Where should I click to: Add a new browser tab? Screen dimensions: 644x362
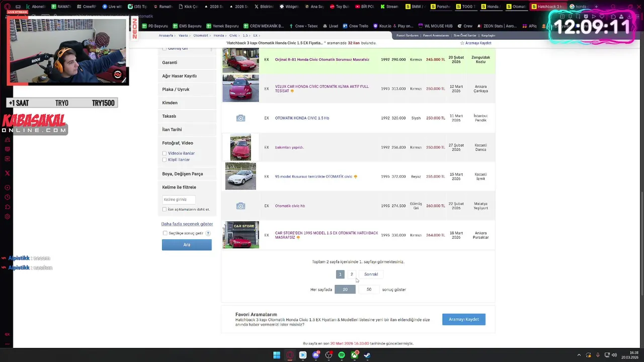596,7
